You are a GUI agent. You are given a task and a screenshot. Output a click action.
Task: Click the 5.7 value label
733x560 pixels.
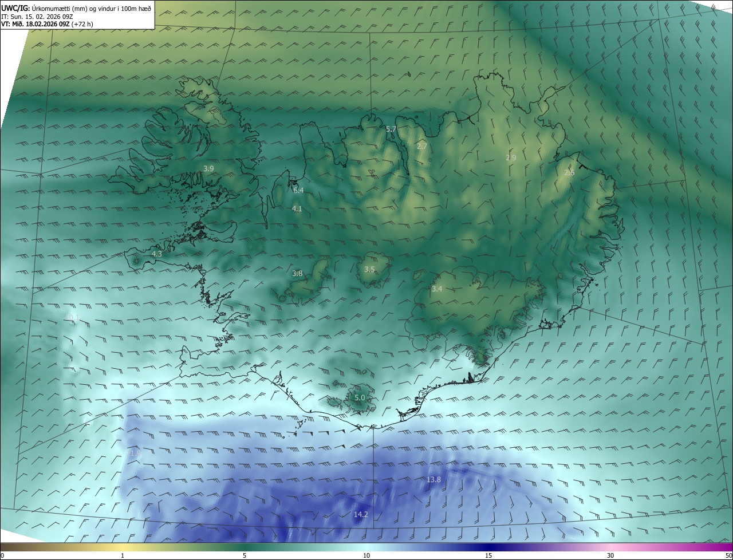(391, 129)
